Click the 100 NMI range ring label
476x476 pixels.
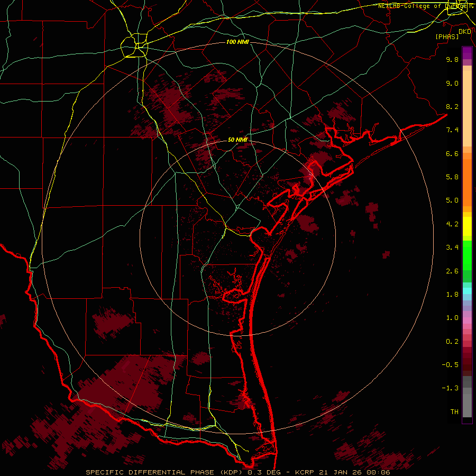tap(237, 42)
